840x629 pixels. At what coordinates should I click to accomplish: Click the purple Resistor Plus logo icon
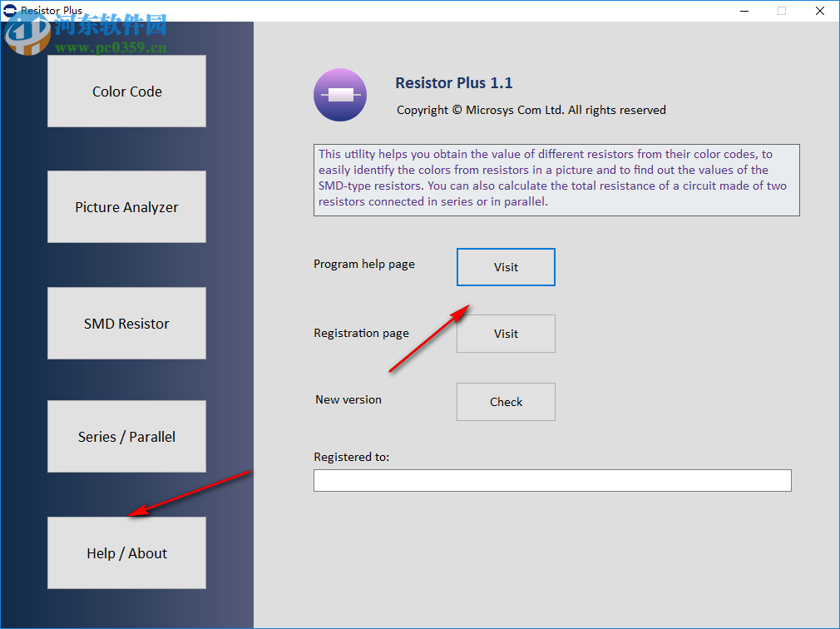click(339, 95)
